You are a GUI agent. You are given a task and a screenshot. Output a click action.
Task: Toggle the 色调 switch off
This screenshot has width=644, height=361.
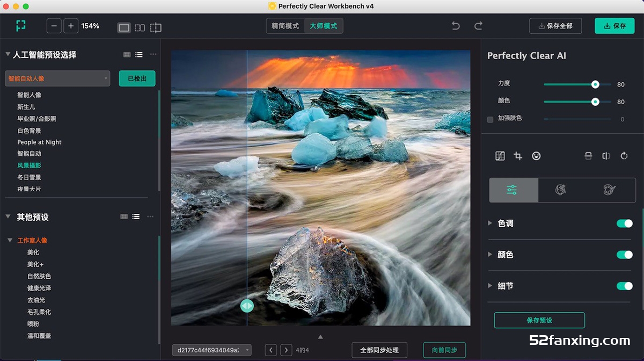625,223
